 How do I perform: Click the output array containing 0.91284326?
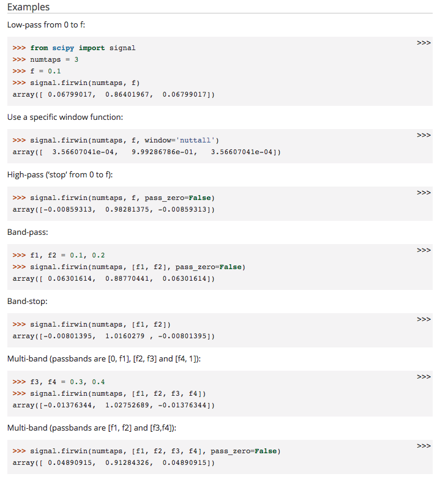[113, 462]
